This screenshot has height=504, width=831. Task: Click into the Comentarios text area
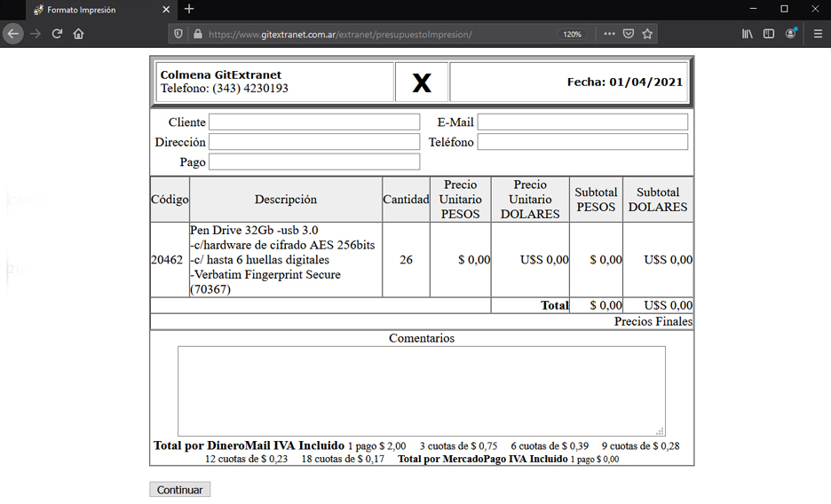click(x=421, y=390)
